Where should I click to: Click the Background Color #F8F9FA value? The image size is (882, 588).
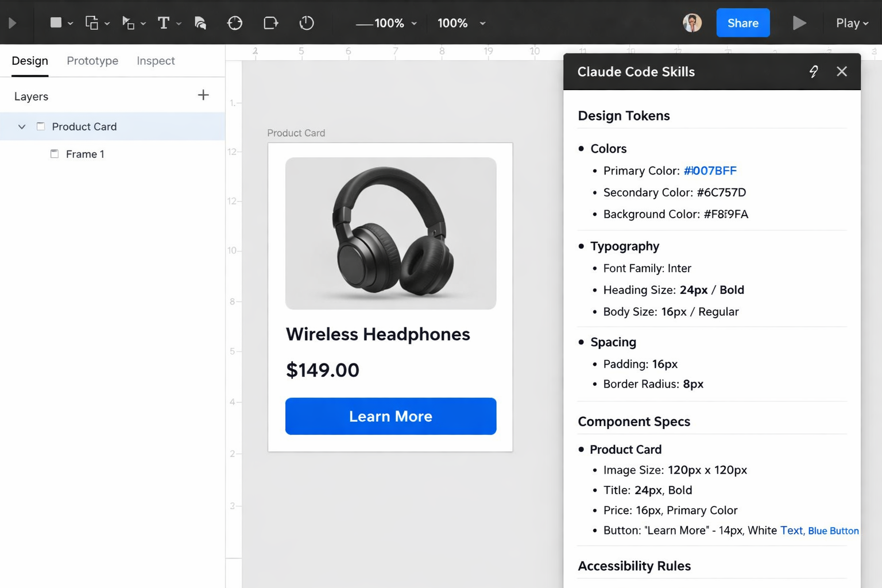pos(726,214)
